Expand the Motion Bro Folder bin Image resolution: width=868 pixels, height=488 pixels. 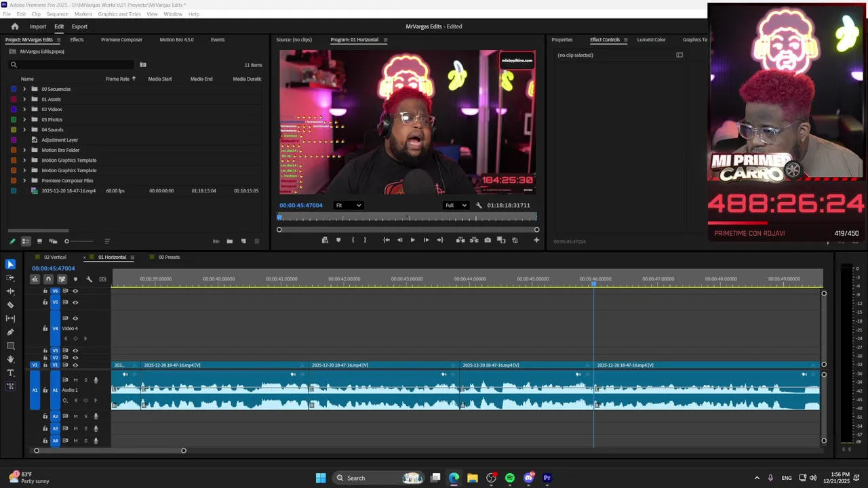click(x=24, y=150)
